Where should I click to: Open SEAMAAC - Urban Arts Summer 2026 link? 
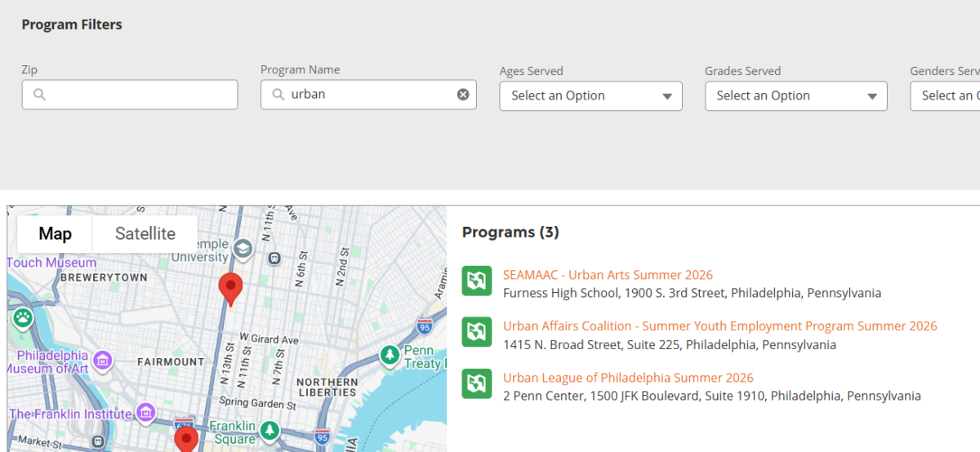pyautogui.click(x=608, y=275)
